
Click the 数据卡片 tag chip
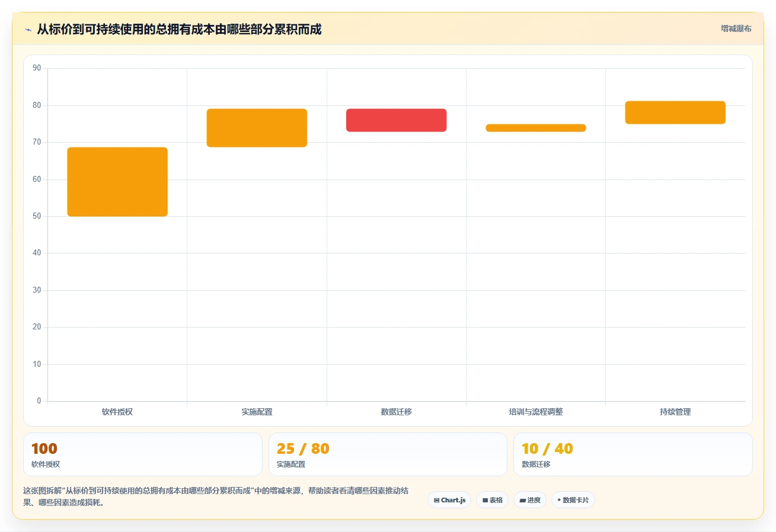coord(573,500)
